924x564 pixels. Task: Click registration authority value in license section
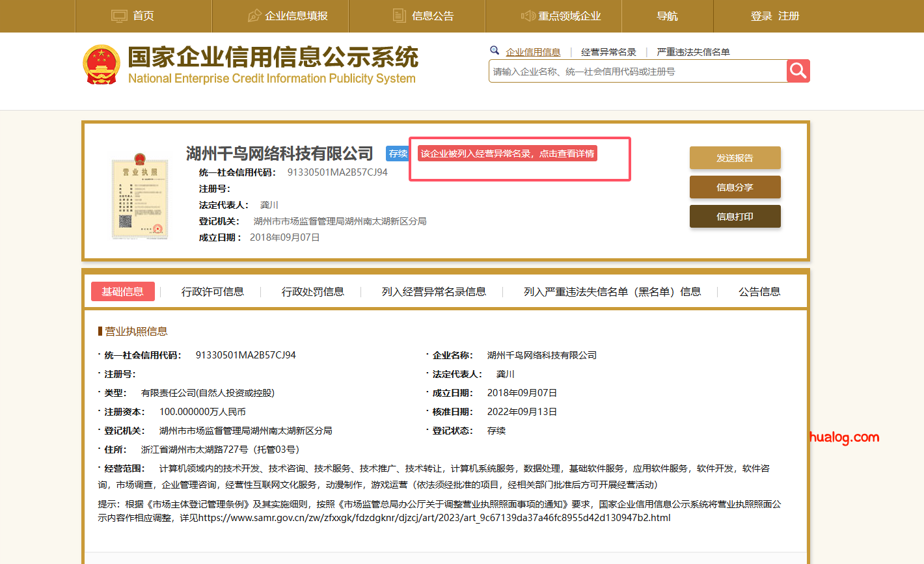click(x=245, y=431)
